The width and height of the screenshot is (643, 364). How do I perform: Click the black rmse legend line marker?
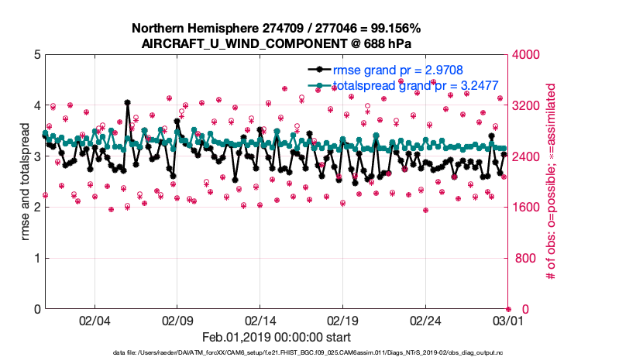[317, 70]
